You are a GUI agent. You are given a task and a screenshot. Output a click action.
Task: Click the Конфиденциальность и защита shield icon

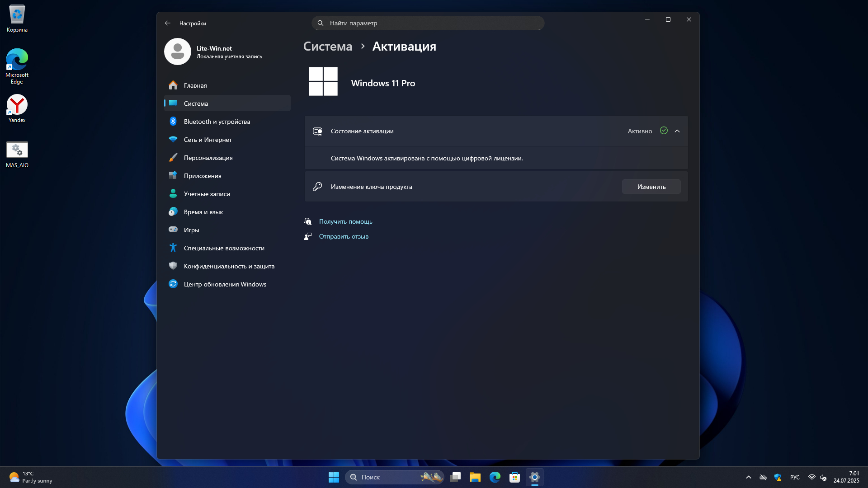point(173,266)
